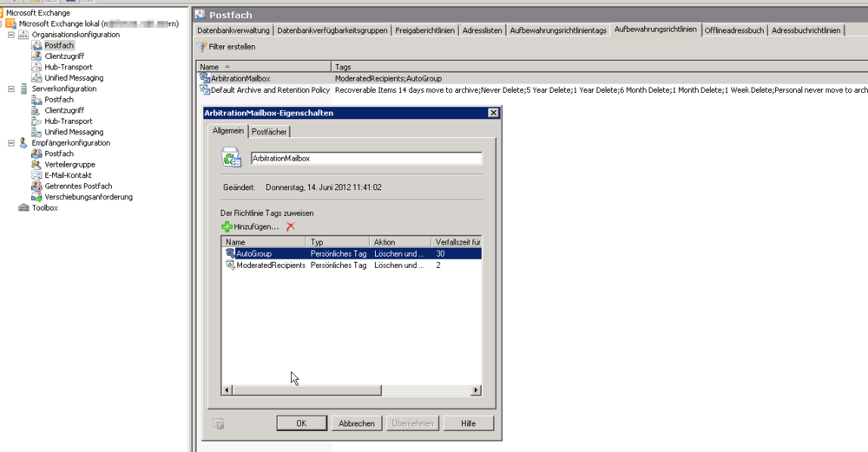
Task: Click Getrenntes Postfach icon
Action: click(36, 187)
